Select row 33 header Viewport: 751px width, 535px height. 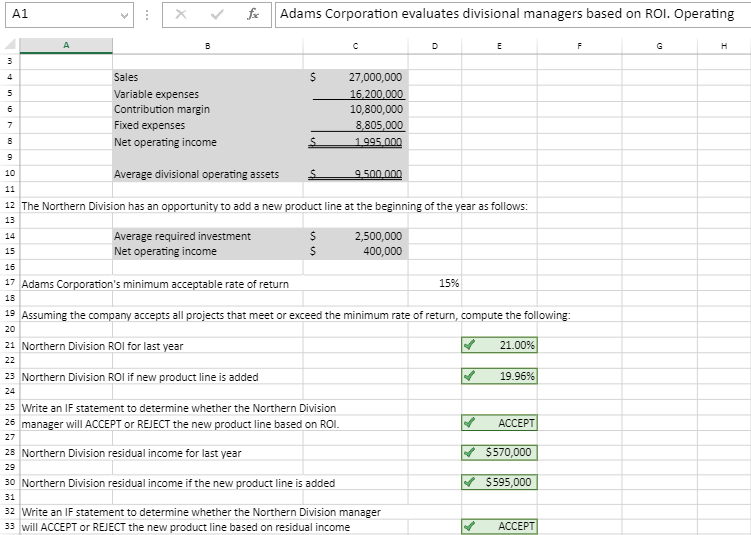point(10,526)
